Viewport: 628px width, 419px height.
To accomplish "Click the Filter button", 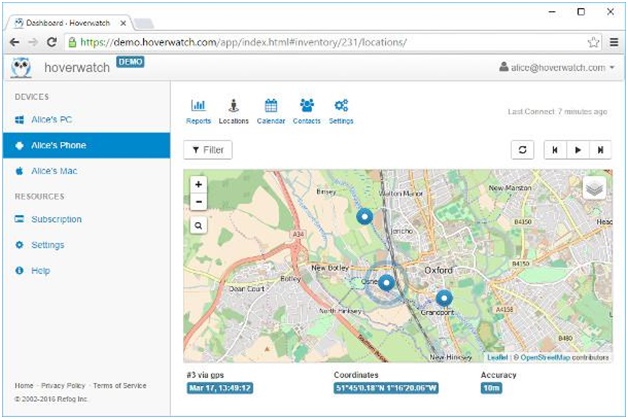I will 208,150.
